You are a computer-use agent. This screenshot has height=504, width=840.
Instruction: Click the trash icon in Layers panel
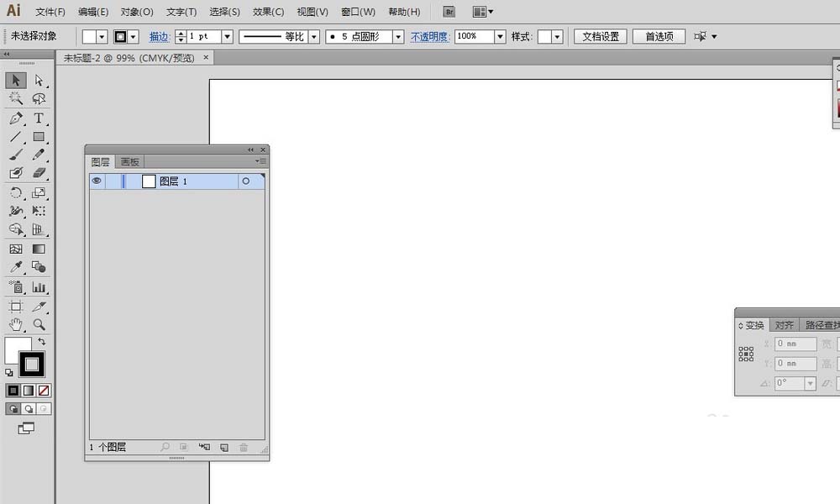click(244, 447)
